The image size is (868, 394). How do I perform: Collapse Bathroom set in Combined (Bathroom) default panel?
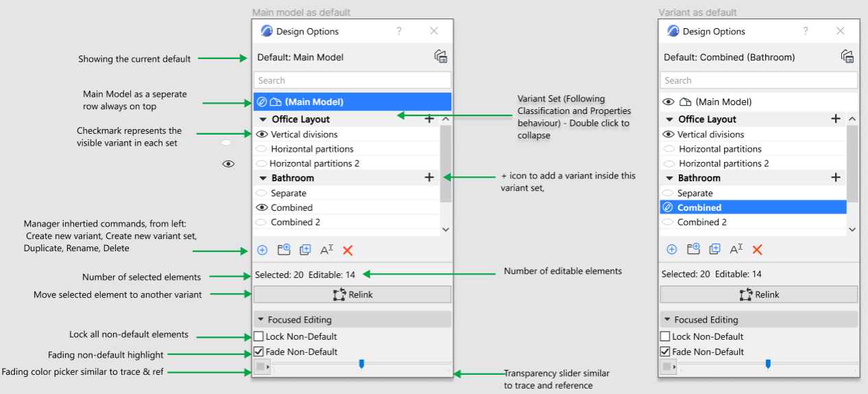tap(669, 178)
